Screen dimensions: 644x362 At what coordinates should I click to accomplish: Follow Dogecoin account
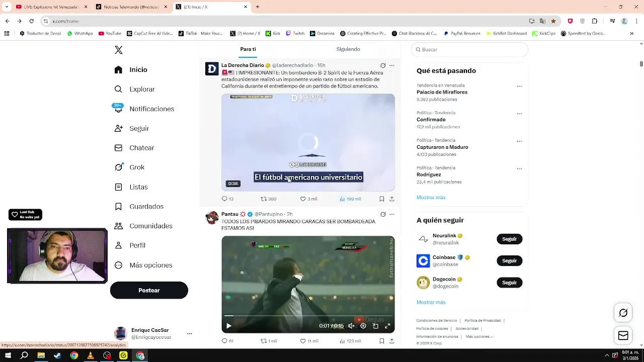pos(509,283)
